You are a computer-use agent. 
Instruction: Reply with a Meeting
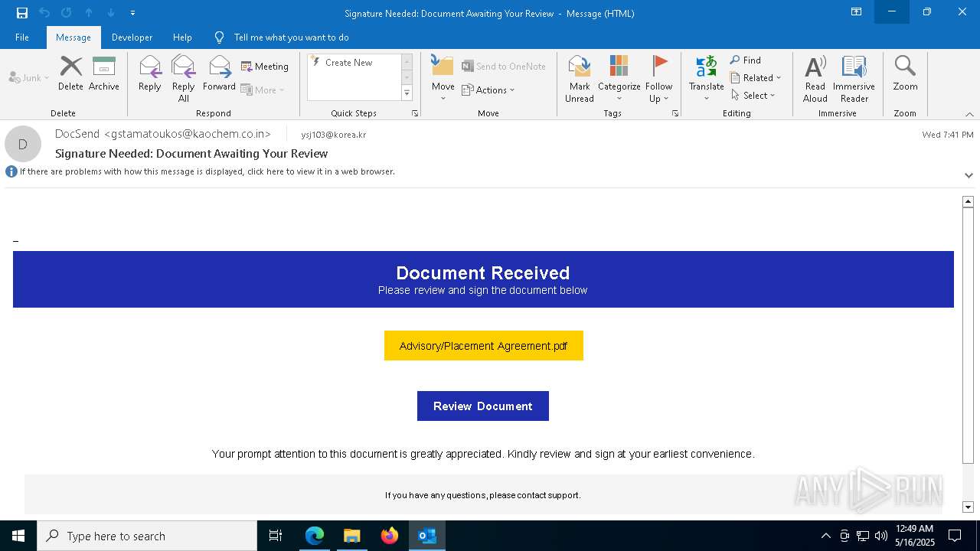tap(265, 67)
